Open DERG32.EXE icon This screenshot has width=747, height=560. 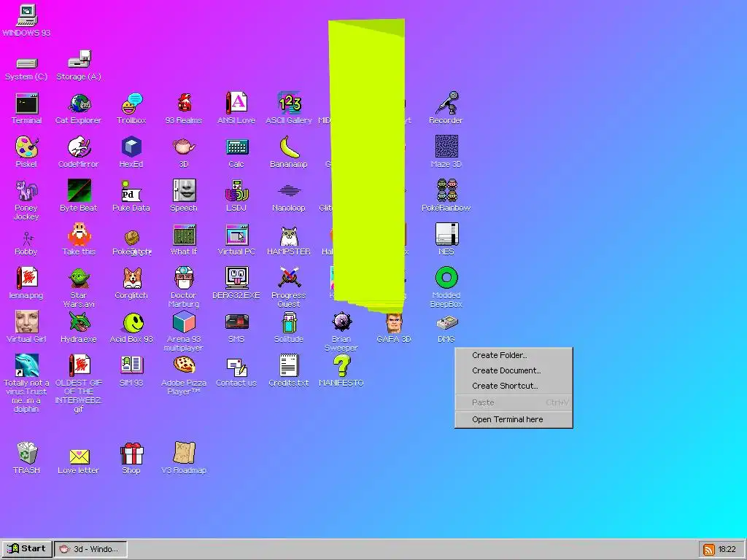click(x=236, y=279)
